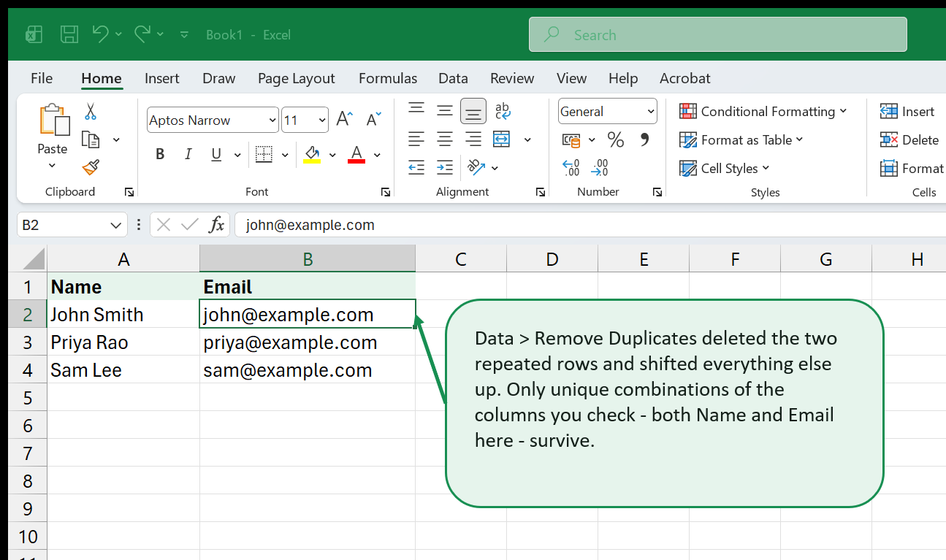The image size is (946, 560).
Task: Click the Decrease Decimal icon
Action: 600,168
